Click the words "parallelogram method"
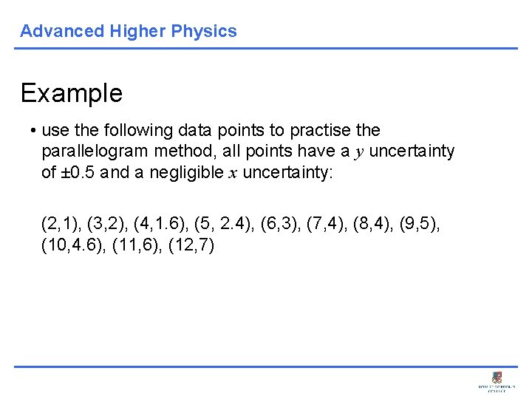The width and height of the screenshot is (532, 399). pyautogui.click(x=123, y=152)
